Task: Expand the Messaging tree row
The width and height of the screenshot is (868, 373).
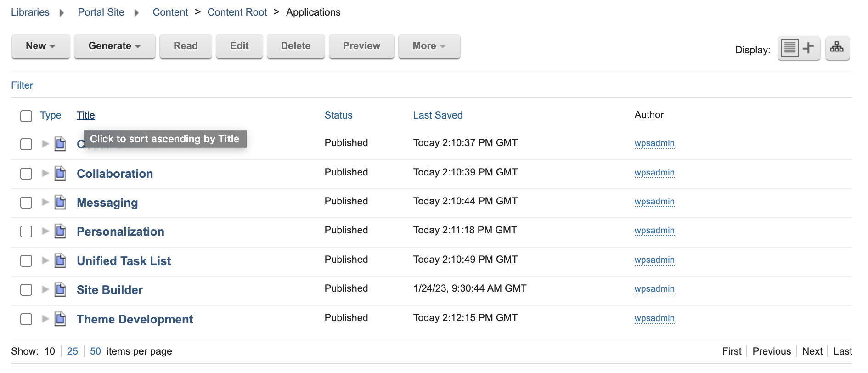Action: coord(45,202)
